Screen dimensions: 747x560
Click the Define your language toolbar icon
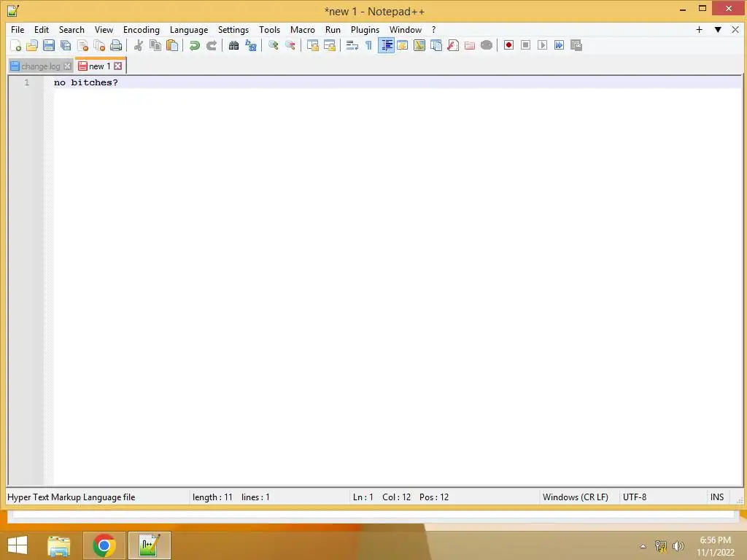pyautogui.click(x=403, y=45)
